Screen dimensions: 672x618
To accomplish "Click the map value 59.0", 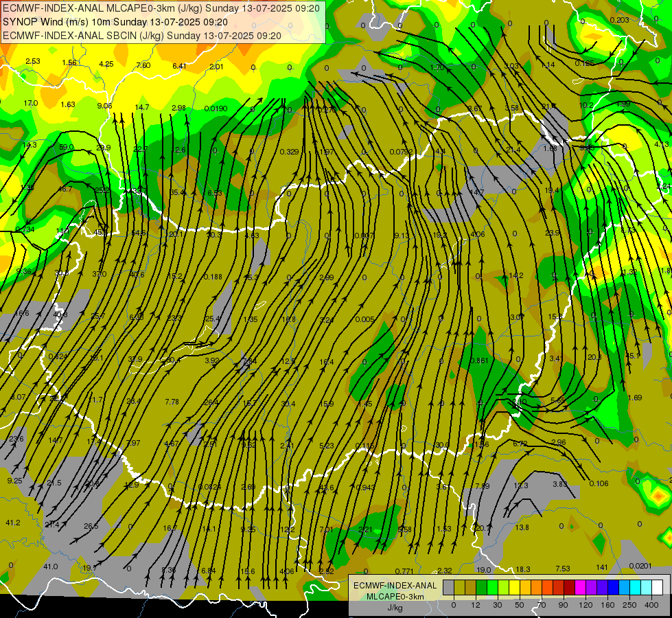I will [67, 147].
